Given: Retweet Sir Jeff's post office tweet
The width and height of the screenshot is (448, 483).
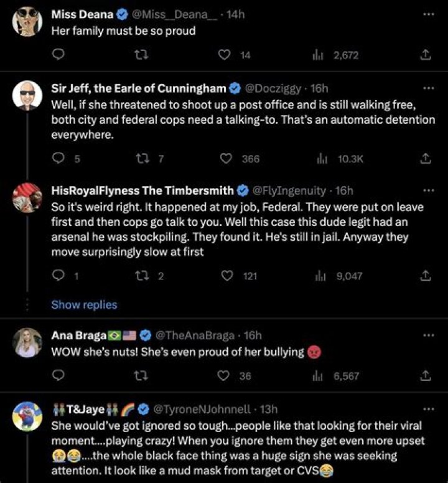Looking at the screenshot, I should [141, 159].
